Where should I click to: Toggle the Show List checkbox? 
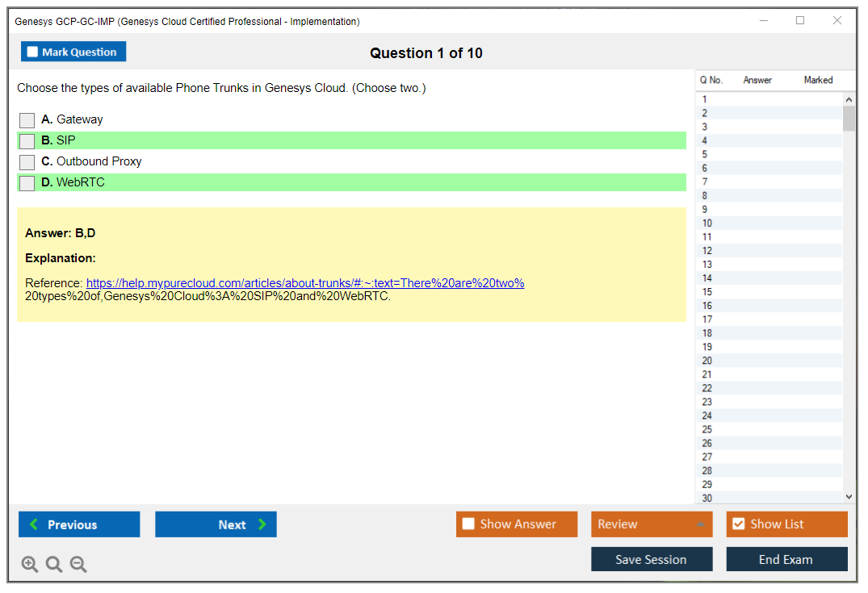pos(738,524)
